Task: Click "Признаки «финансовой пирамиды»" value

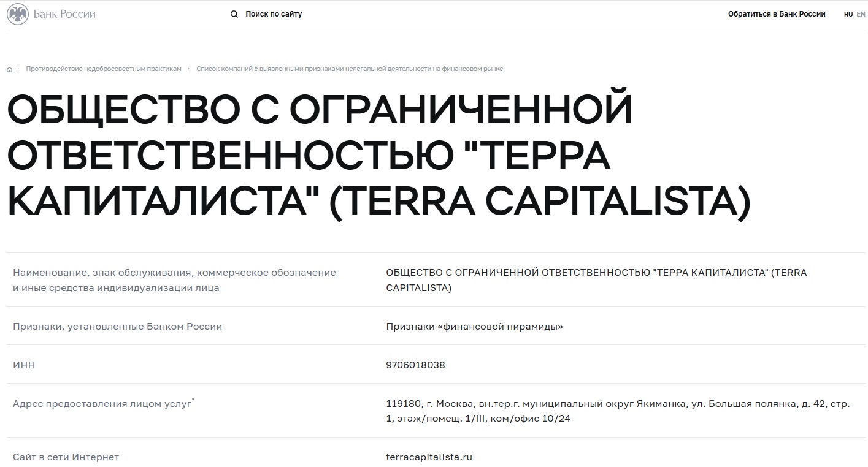Action: (474, 327)
